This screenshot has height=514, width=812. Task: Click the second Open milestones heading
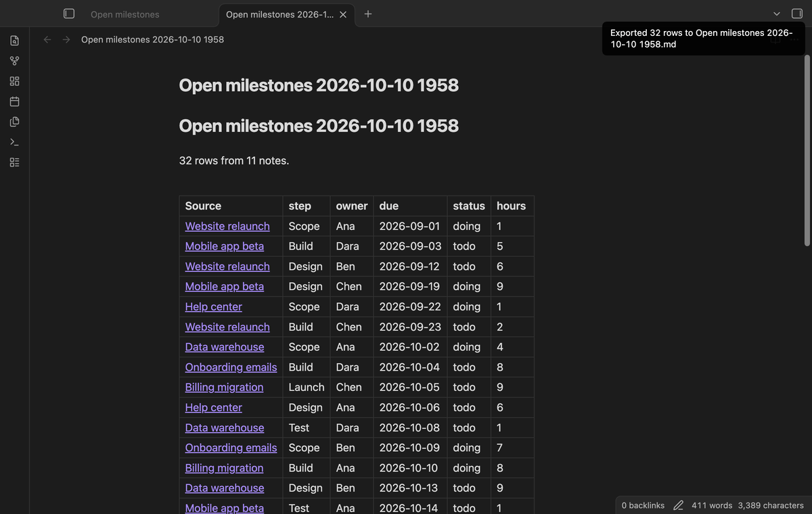[x=319, y=126]
